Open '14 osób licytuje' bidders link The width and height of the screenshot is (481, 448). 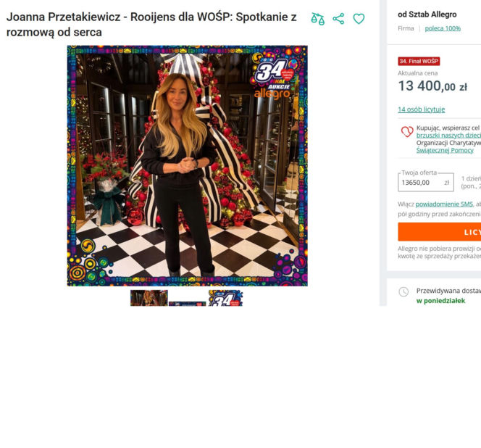(421, 109)
